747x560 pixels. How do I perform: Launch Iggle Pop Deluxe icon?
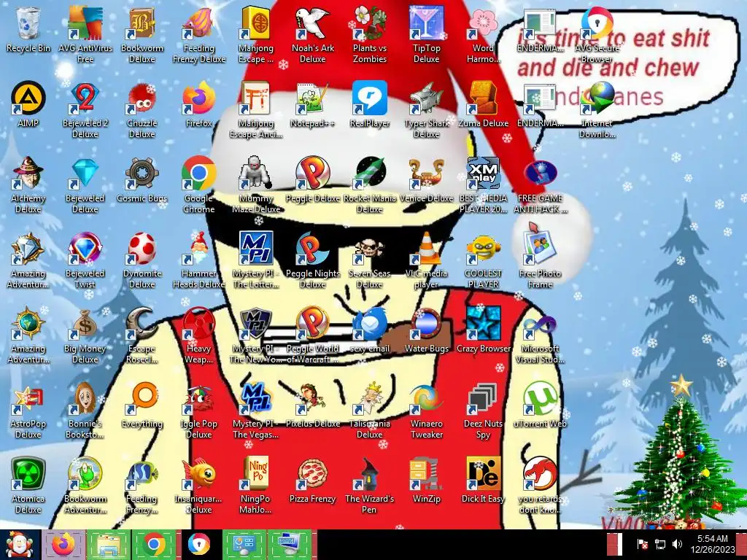click(x=198, y=410)
